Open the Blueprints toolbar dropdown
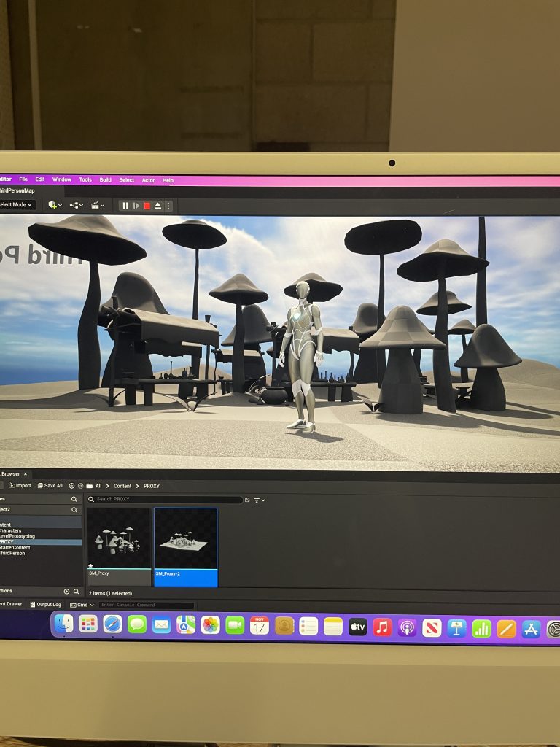Viewport: 560px width, 747px height. (x=76, y=205)
